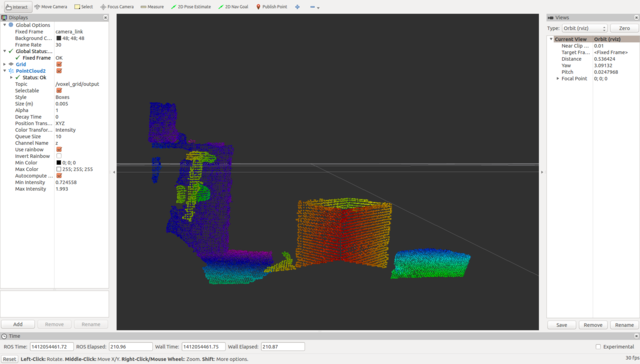Activate the Publish Point tool
This screenshot has height=364, width=640.
point(271,7)
